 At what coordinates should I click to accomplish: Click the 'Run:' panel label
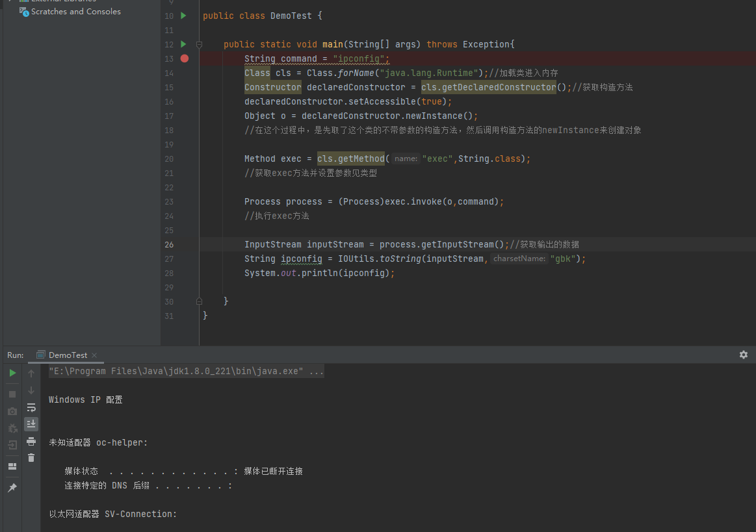tap(16, 355)
